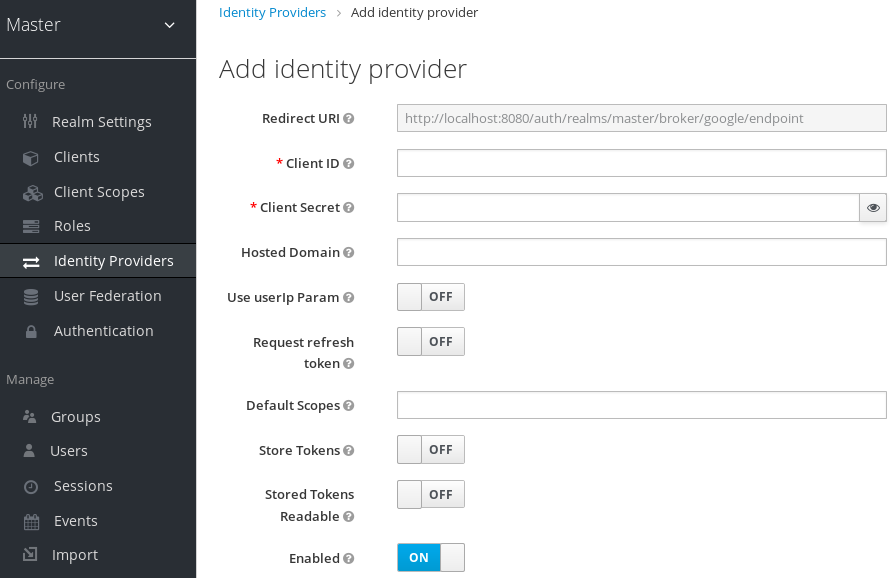This screenshot has width=890, height=578.
Task: Show help for Stored Tokens Readable
Action: tap(349, 516)
